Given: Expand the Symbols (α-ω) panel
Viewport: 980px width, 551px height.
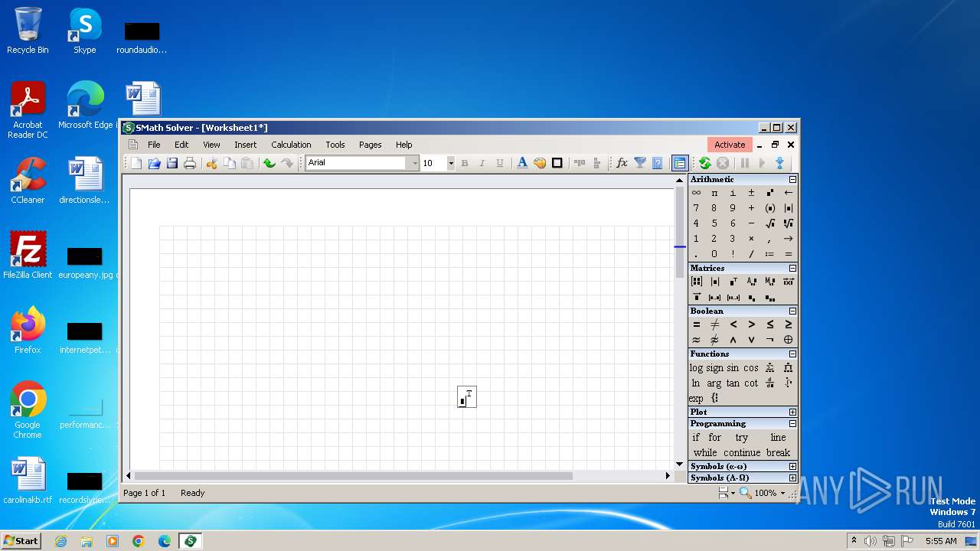Looking at the screenshot, I should tap(792, 467).
